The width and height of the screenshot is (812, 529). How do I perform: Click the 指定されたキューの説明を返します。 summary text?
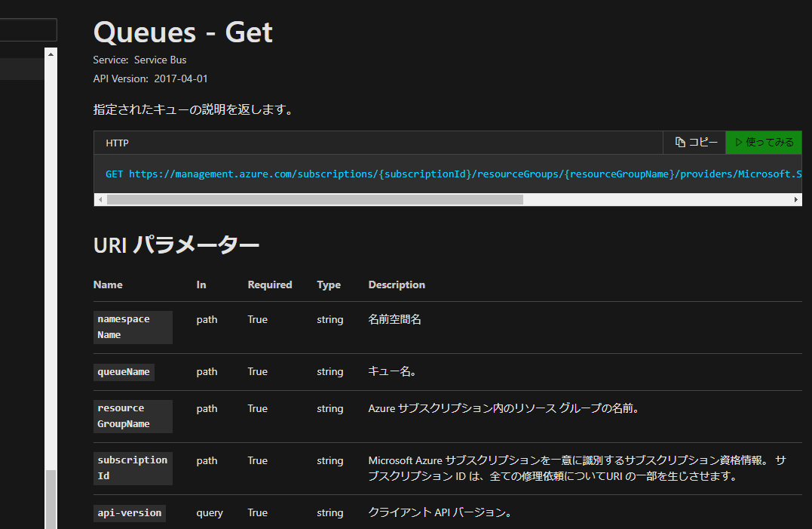click(195, 110)
